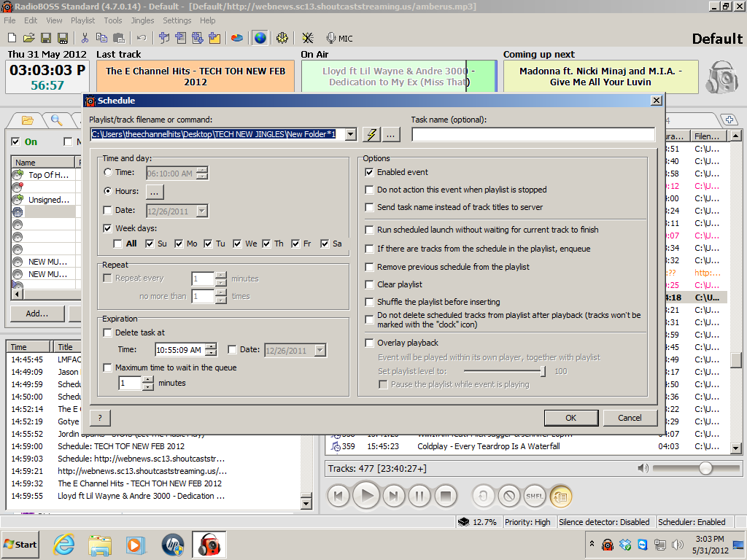Screen dimensions: 747x560
Task: Cut selection with scissors icon
Action: [85, 38]
